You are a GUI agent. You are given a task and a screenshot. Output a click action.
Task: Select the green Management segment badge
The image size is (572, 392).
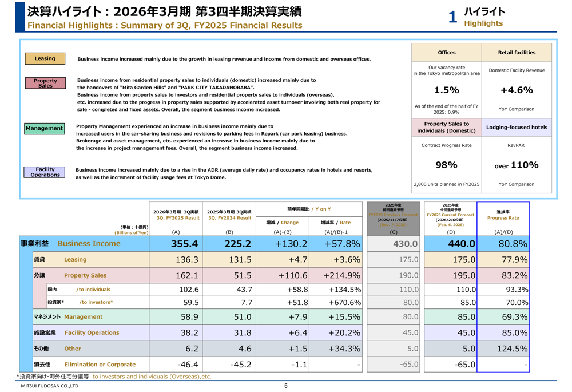45,129
